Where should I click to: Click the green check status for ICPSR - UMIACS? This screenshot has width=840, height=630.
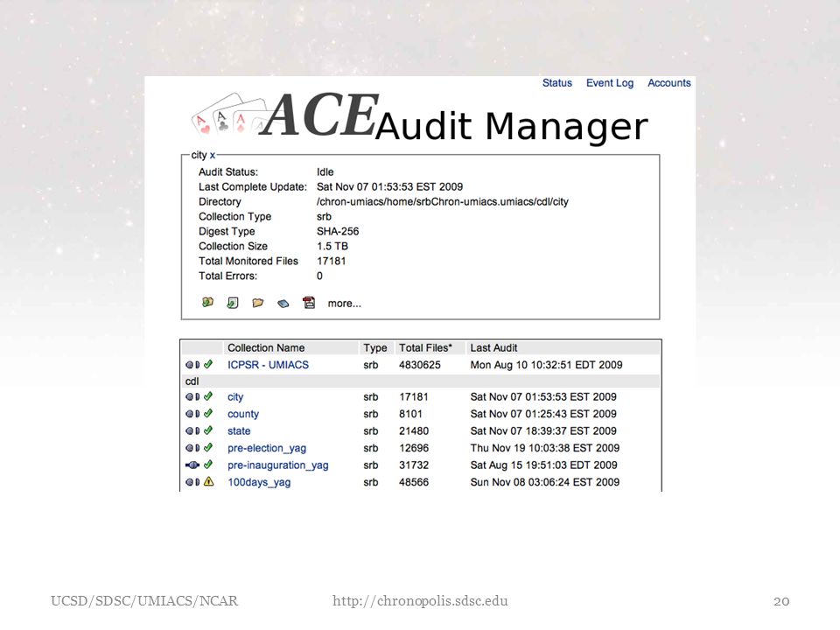208,364
